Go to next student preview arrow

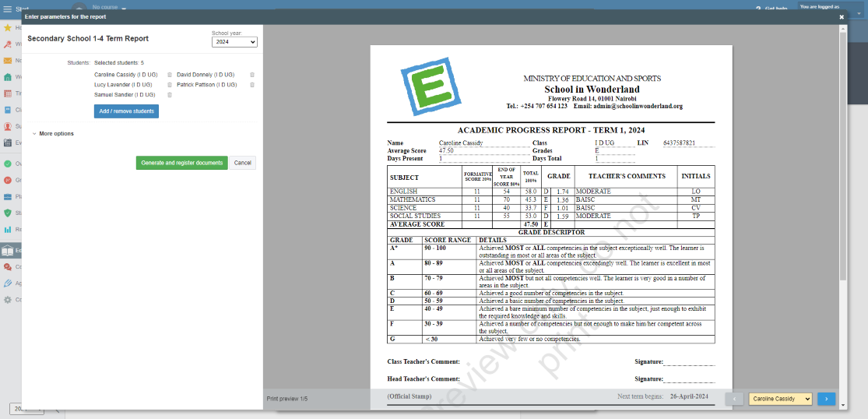point(826,399)
